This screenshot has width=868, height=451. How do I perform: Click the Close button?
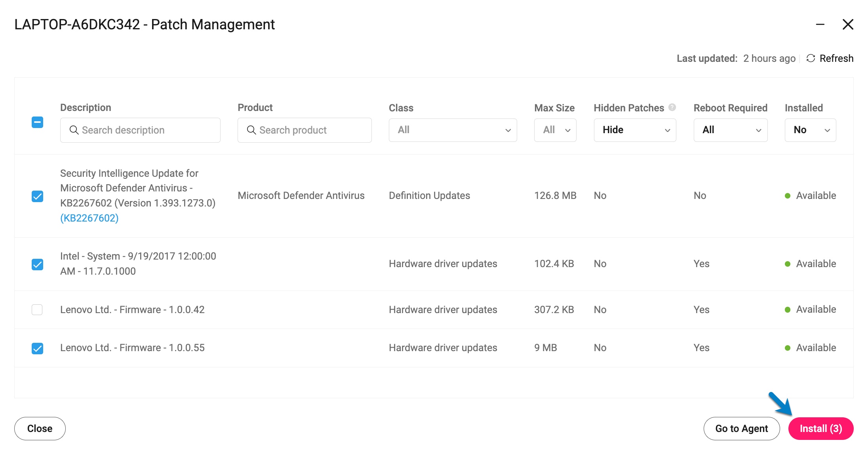coord(40,428)
